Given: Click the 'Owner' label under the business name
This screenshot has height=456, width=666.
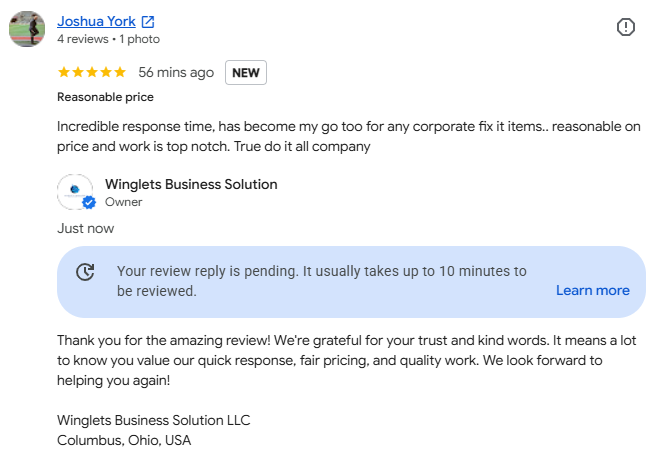Looking at the screenshot, I should click(124, 202).
